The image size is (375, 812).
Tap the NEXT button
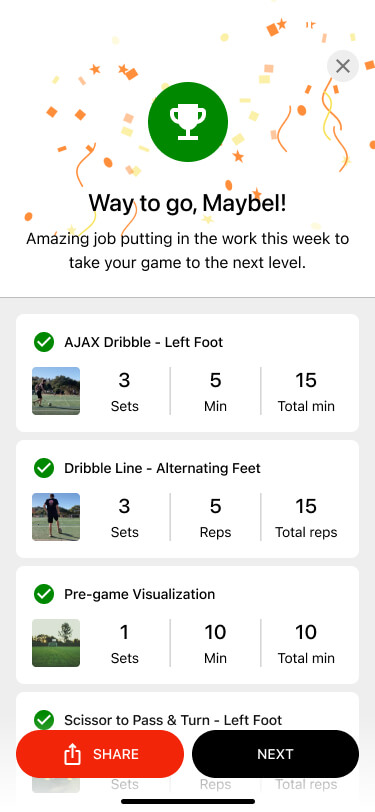pyautogui.click(x=276, y=754)
